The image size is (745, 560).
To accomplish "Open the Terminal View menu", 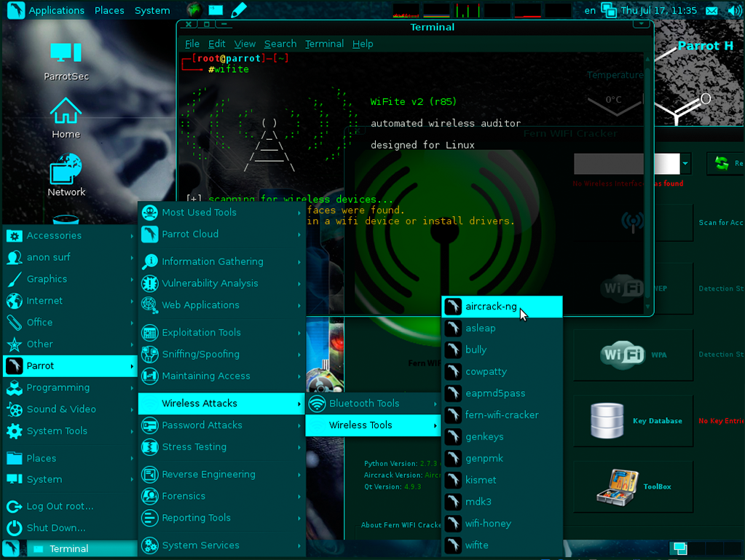I will pyautogui.click(x=245, y=44).
